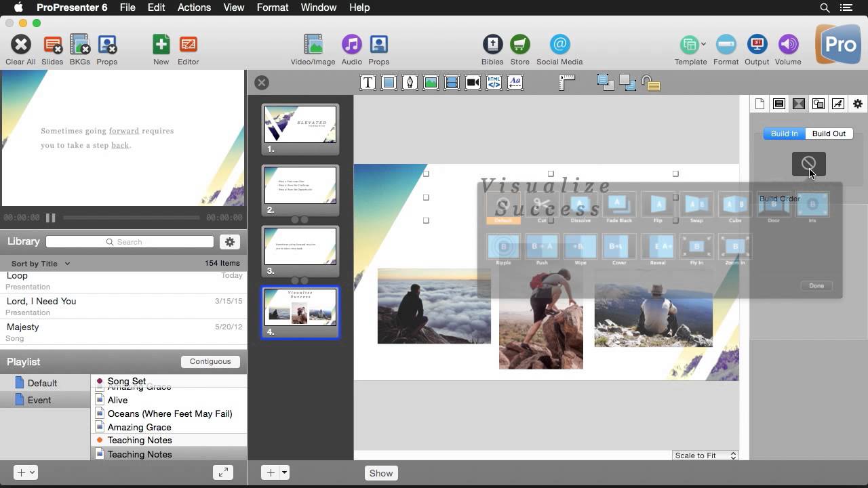The width and height of the screenshot is (868, 488).
Task: Insert an image with Image tool
Action: tap(431, 83)
